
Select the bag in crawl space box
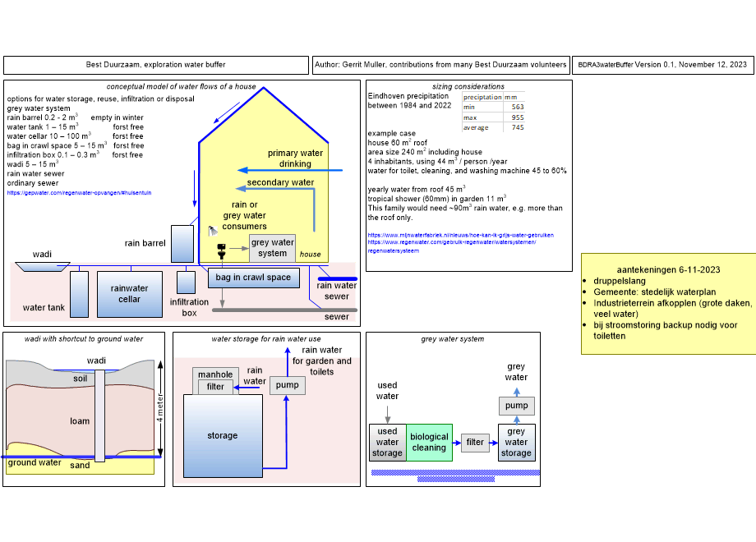(x=254, y=278)
